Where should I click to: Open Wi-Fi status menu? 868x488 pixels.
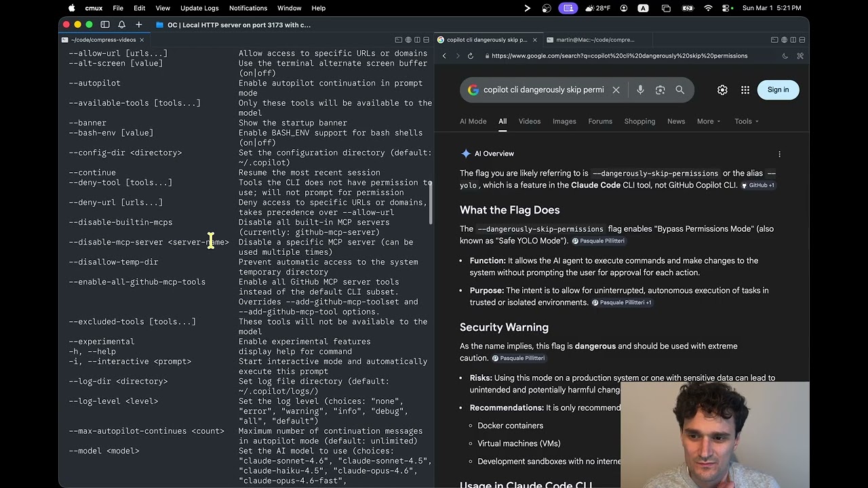pos(708,8)
